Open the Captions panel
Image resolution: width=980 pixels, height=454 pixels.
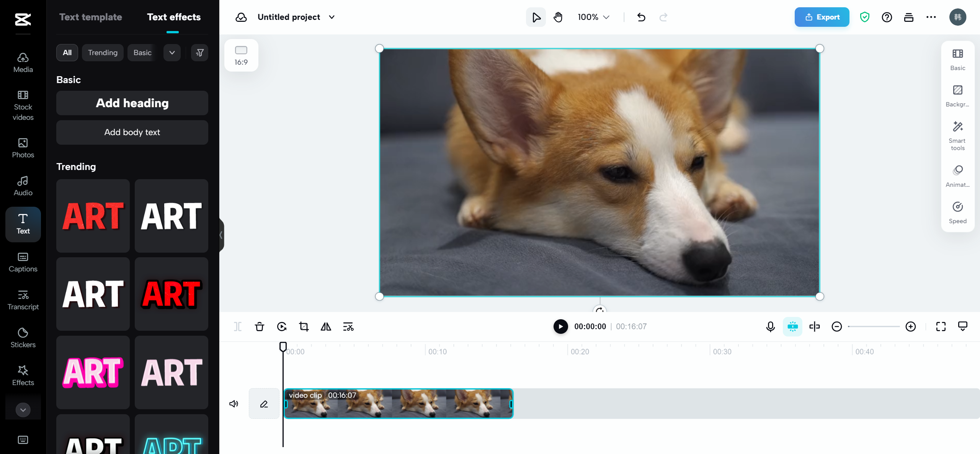(23, 262)
